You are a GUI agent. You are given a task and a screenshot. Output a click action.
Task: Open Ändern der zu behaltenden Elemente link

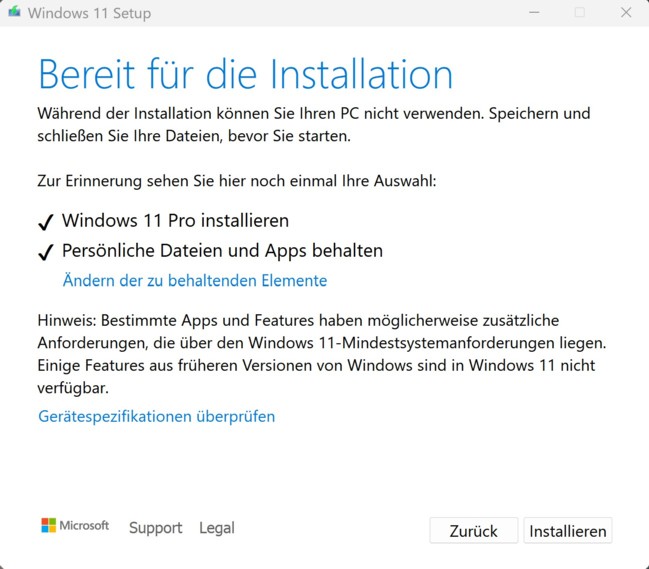click(195, 281)
